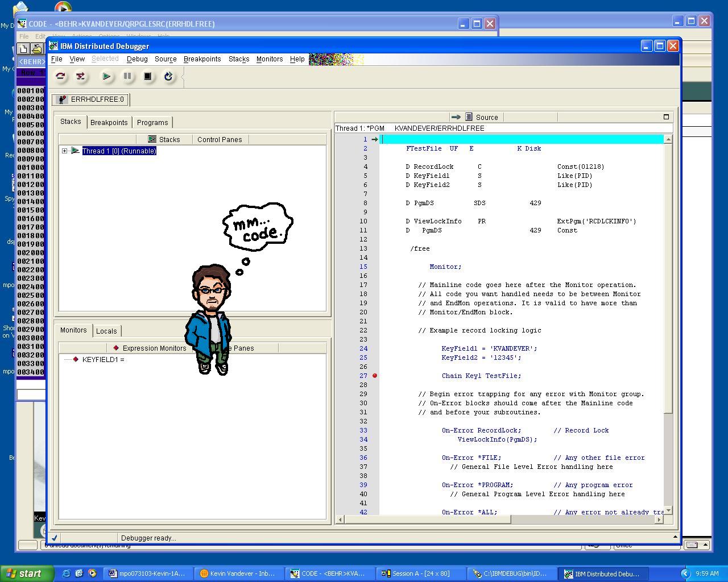Open the Debug menu
728x582 pixels.
click(x=137, y=59)
